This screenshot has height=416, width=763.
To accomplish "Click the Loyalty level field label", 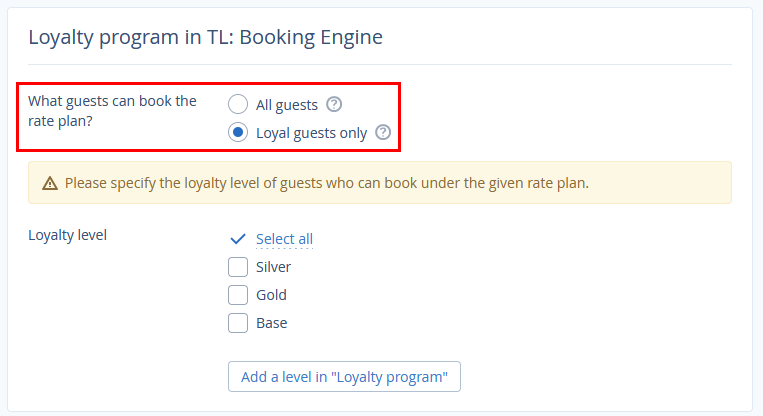I will click(x=67, y=235).
